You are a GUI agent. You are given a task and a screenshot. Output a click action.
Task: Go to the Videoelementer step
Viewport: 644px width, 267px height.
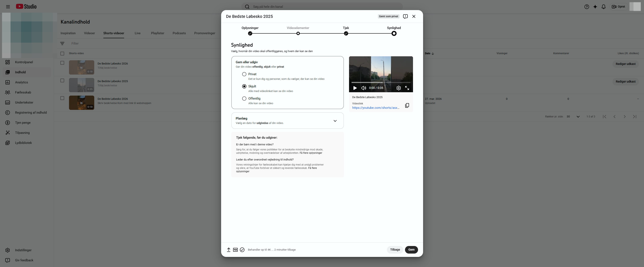[298, 31]
